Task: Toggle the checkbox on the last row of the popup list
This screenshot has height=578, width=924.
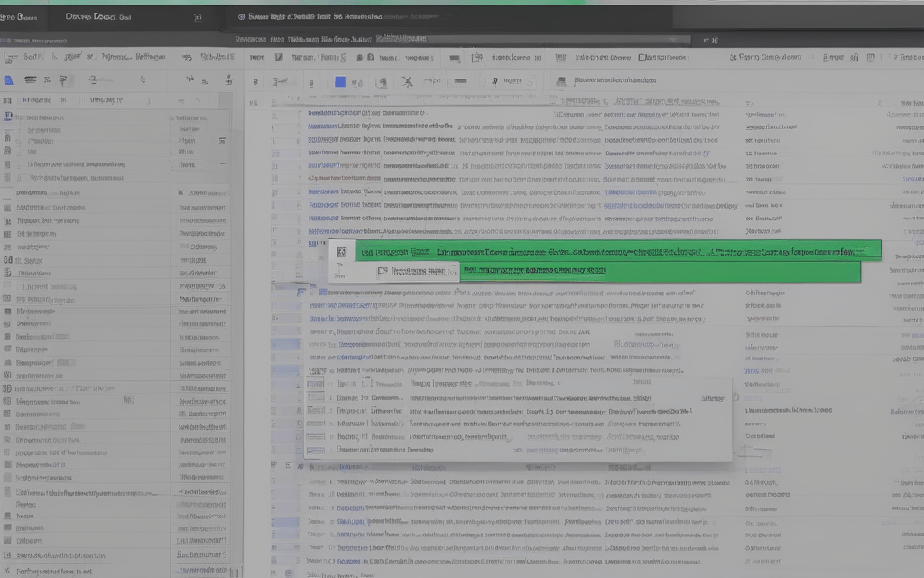Action: 315,449
